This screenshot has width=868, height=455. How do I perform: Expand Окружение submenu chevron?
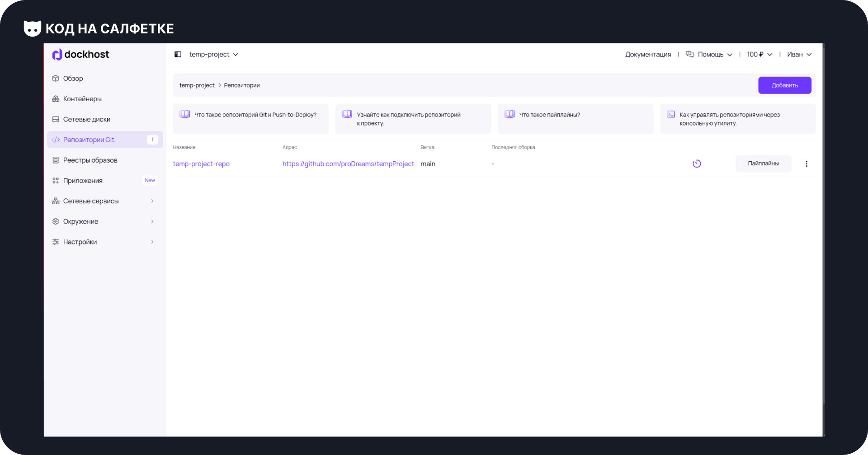pos(152,221)
